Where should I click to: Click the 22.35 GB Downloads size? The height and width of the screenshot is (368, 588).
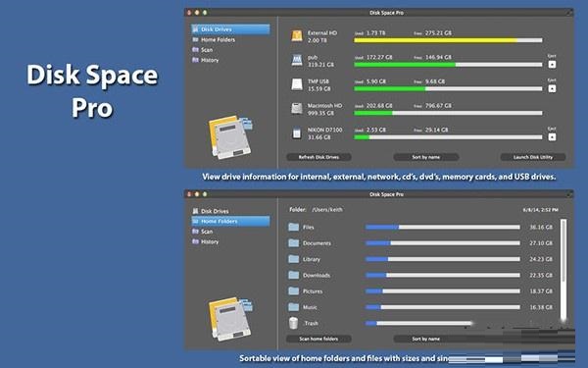coord(541,275)
